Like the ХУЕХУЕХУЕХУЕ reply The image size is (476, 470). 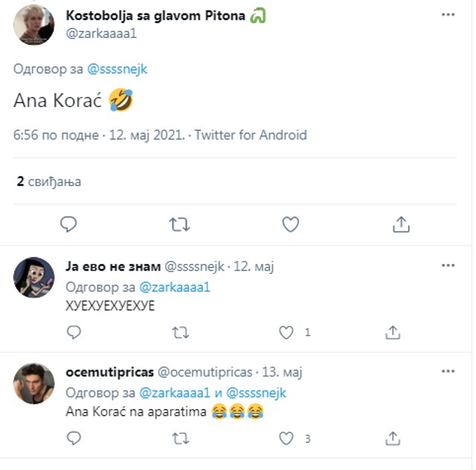(x=286, y=332)
